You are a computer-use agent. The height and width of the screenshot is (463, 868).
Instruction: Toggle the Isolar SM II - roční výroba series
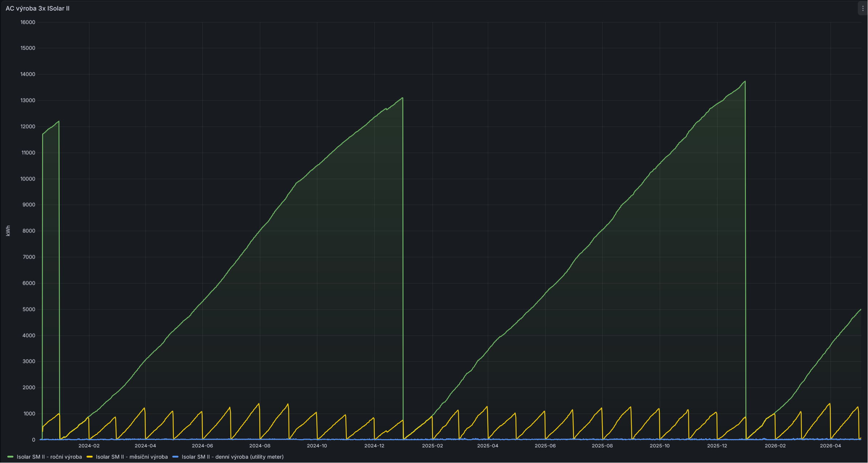tap(49, 457)
